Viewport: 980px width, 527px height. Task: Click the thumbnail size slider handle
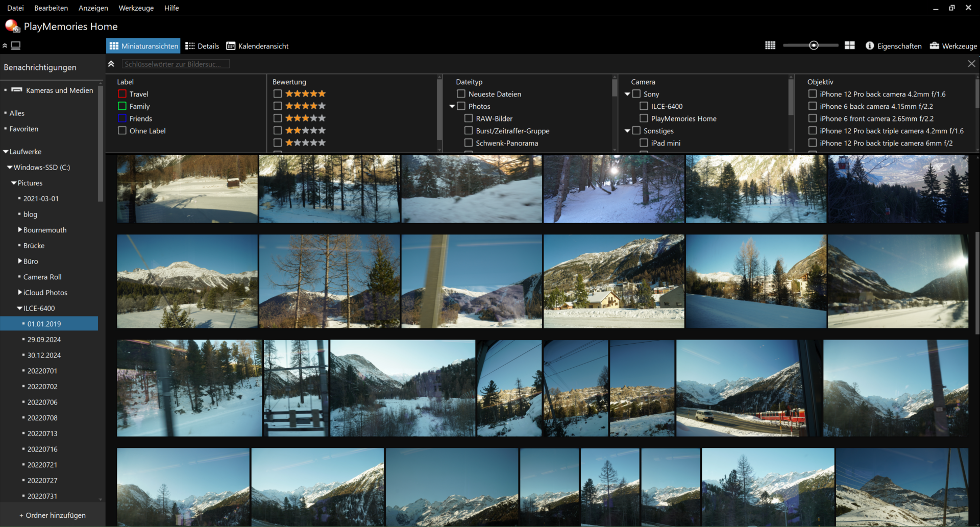[814, 45]
